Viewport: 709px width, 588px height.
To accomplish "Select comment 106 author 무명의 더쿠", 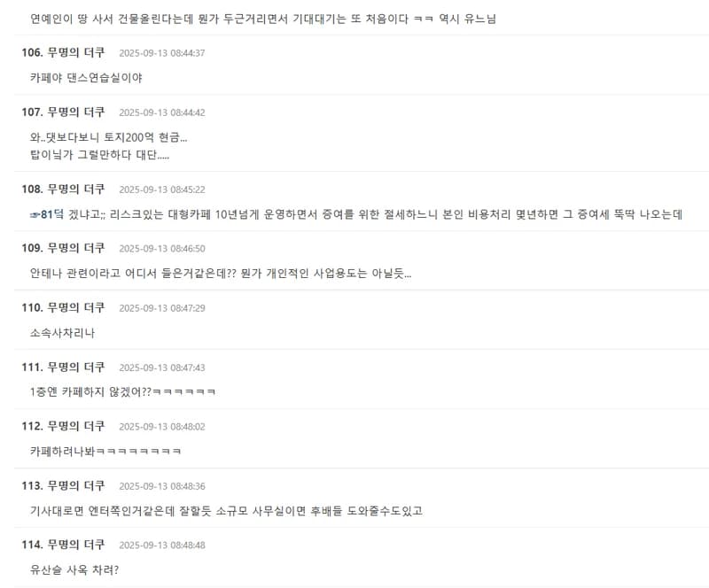I will [76, 52].
